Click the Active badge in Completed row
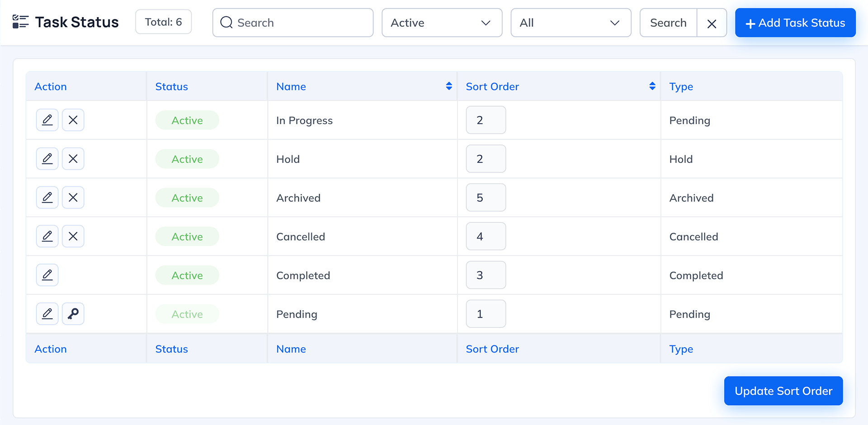The width and height of the screenshot is (868, 425). (187, 275)
